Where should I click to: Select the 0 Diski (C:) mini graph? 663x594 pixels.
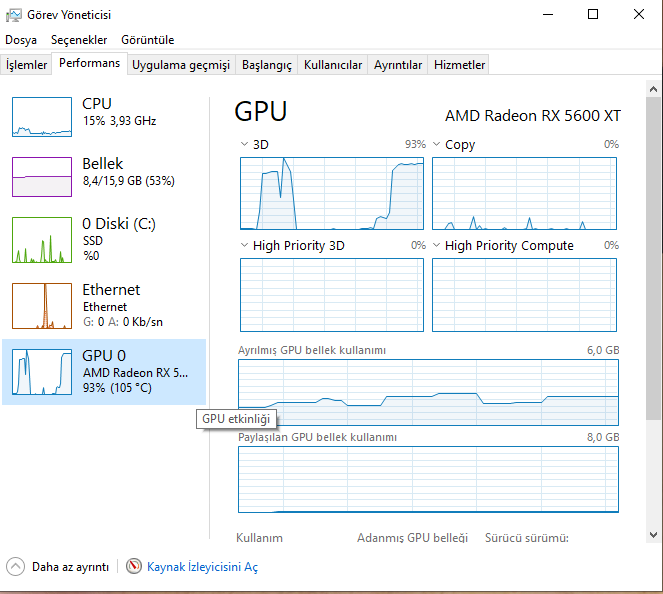click(x=42, y=240)
